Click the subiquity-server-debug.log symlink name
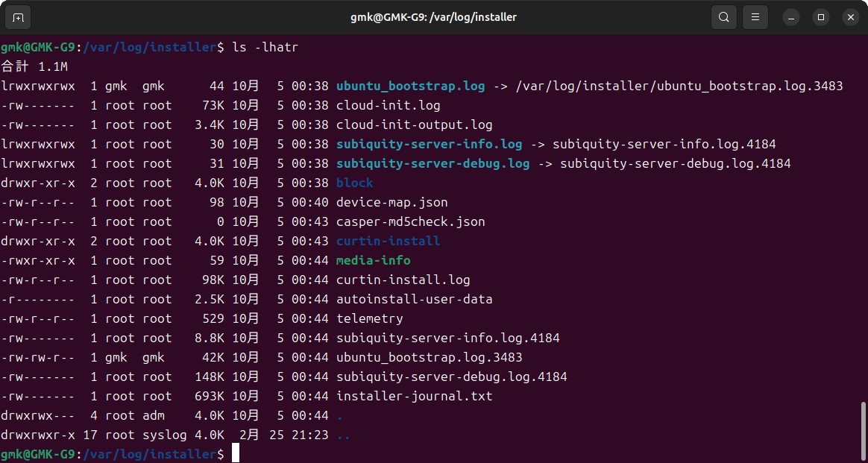Screen dimensions: 868x463 click(x=433, y=164)
